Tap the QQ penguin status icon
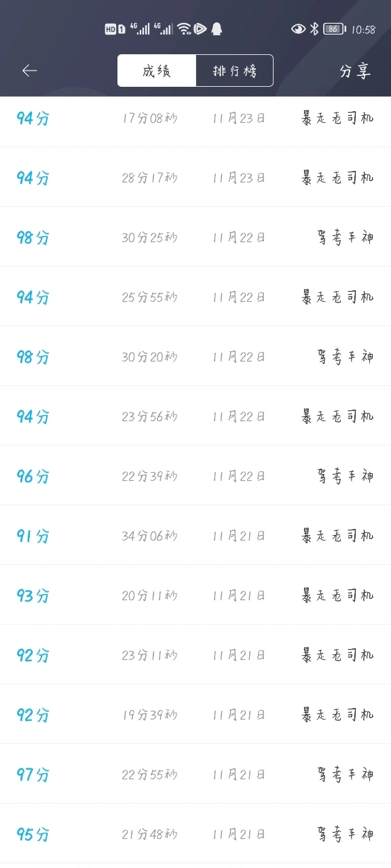Viewport: 391px width, 868px height. [x=217, y=28]
